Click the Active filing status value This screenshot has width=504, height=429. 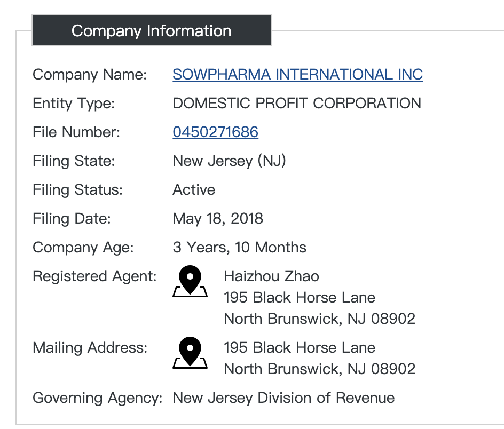click(x=194, y=190)
